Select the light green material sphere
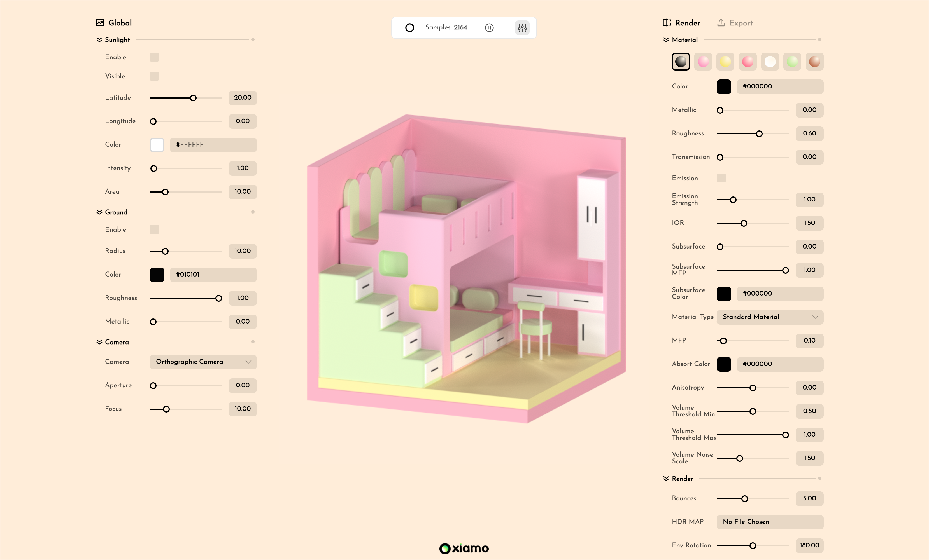The width and height of the screenshot is (929, 560). (x=792, y=61)
